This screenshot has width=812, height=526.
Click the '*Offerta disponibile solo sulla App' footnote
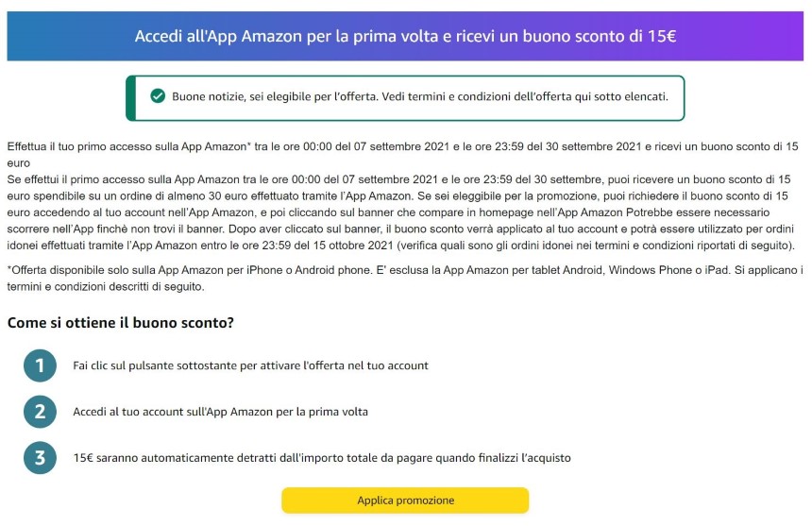click(x=405, y=278)
